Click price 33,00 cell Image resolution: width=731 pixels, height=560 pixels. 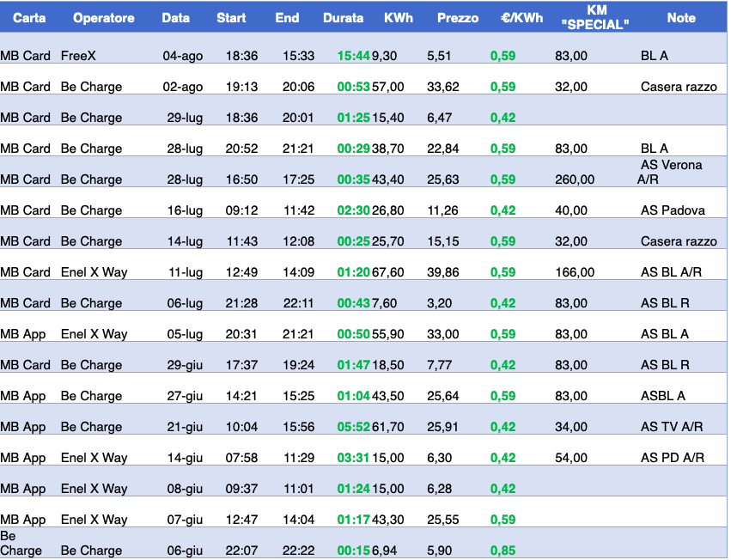tap(443, 334)
